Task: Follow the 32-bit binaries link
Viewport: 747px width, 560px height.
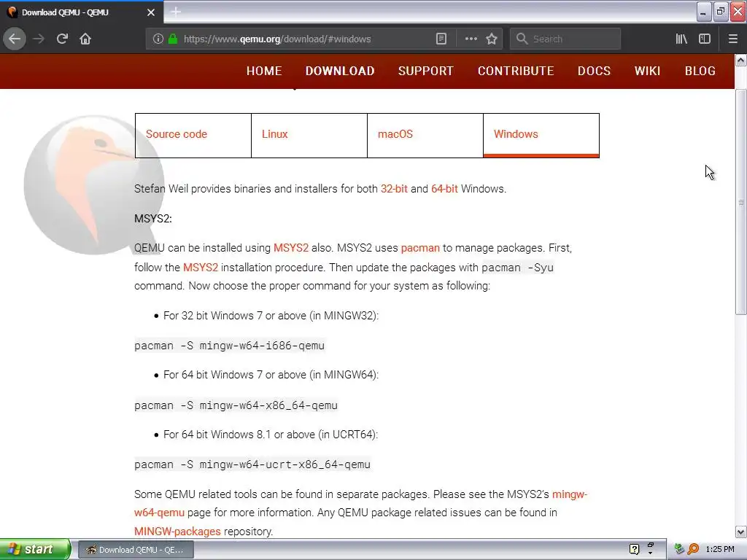Action: pos(394,189)
